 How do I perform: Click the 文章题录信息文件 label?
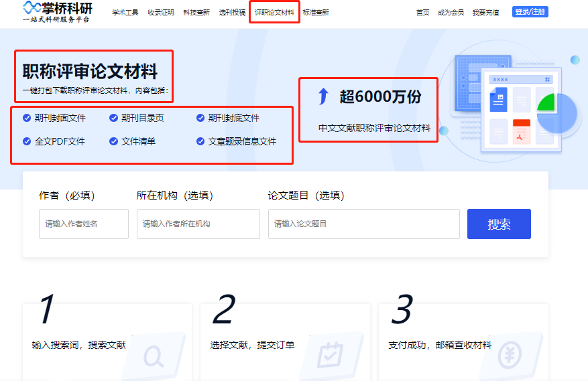pyautogui.click(x=242, y=141)
